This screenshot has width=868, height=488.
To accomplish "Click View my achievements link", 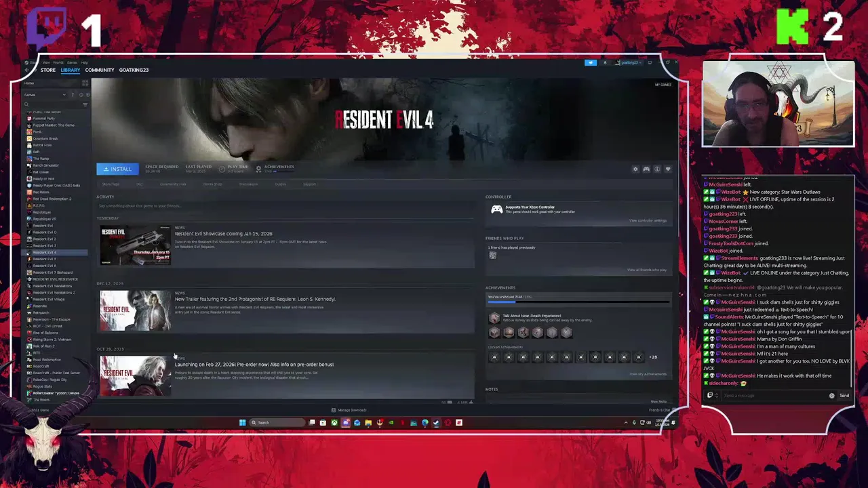I will click(648, 374).
